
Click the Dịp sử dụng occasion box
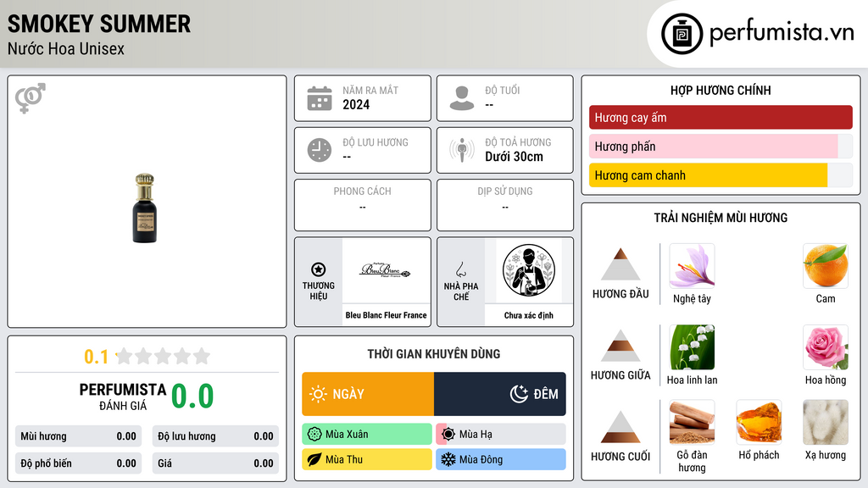coord(505,205)
